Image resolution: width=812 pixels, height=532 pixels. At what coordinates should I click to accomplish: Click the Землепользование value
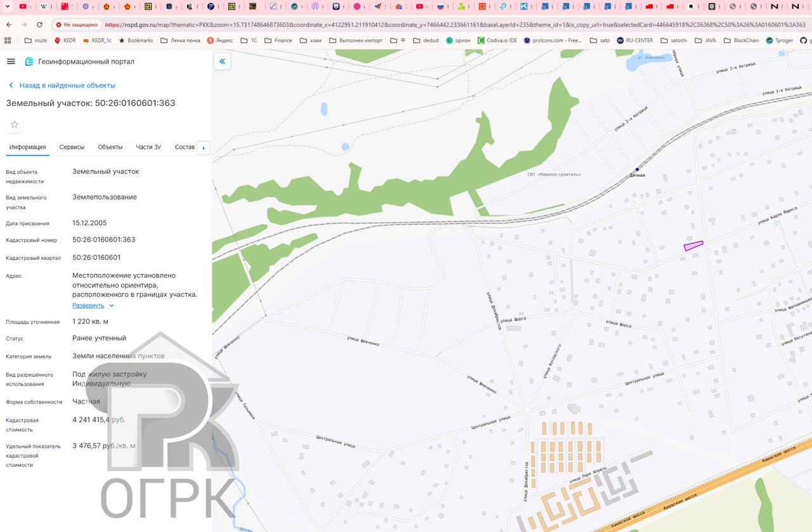tap(105, 197)
